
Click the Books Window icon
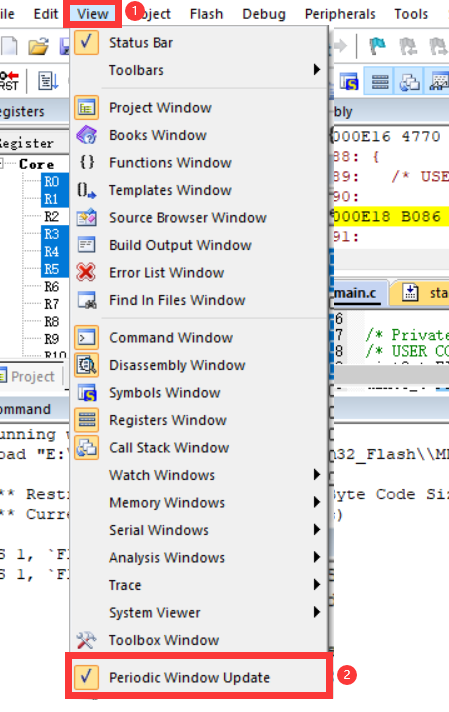pos(86,135)
